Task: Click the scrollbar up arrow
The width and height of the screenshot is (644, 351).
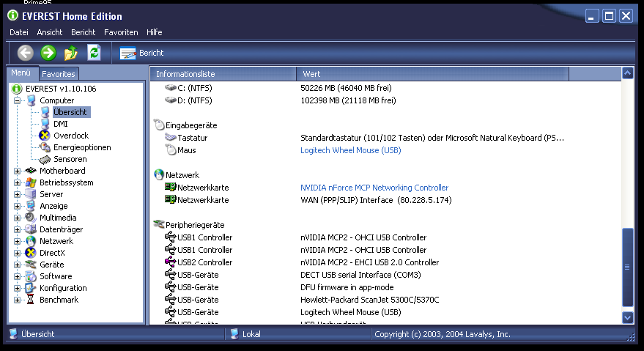Action: click(628, 73)
